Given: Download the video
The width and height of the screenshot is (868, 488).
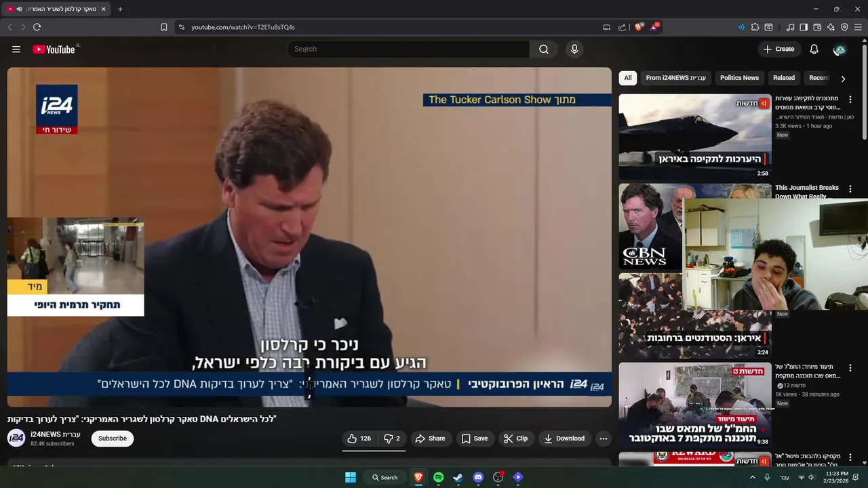Looking at the screenshot, I should pyautogui.click(x=565, y=439).
